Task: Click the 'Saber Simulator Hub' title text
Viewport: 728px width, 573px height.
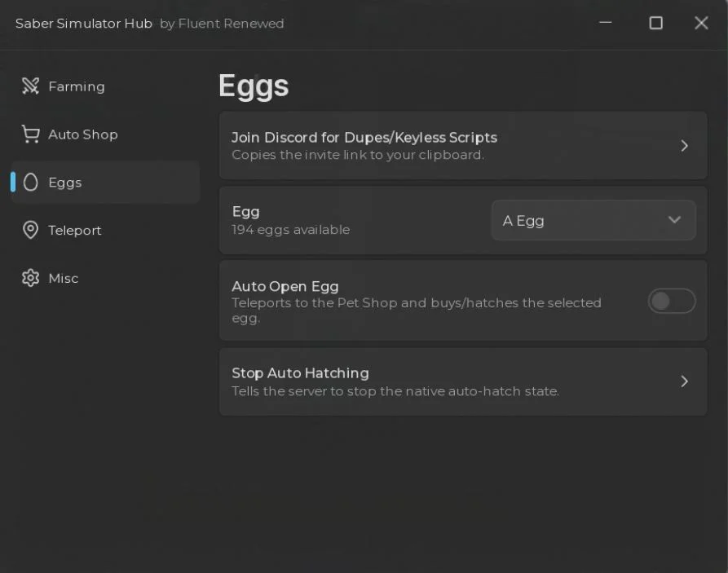Action: click(84, 23)
